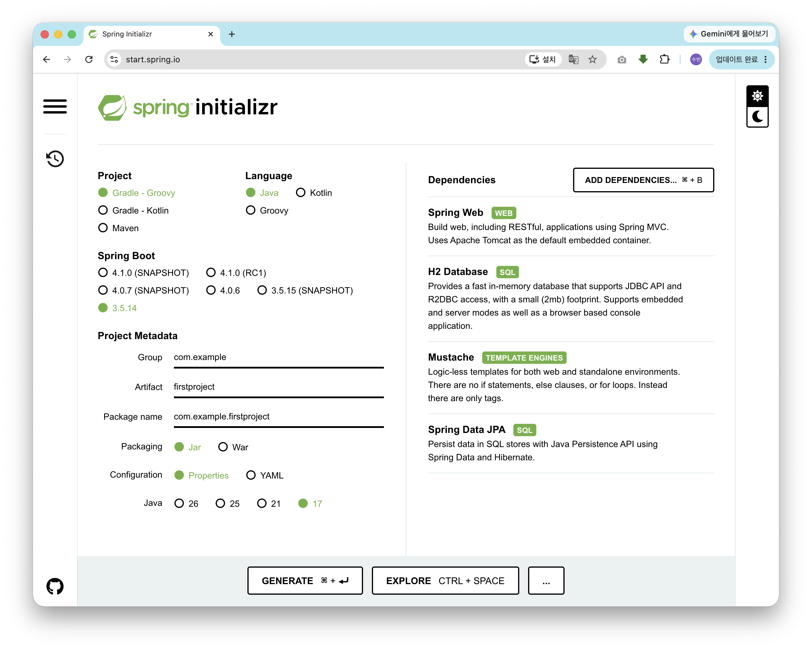812x650 pixels.
Task: Choose Java as the language
Action: [x=262, y=193]
